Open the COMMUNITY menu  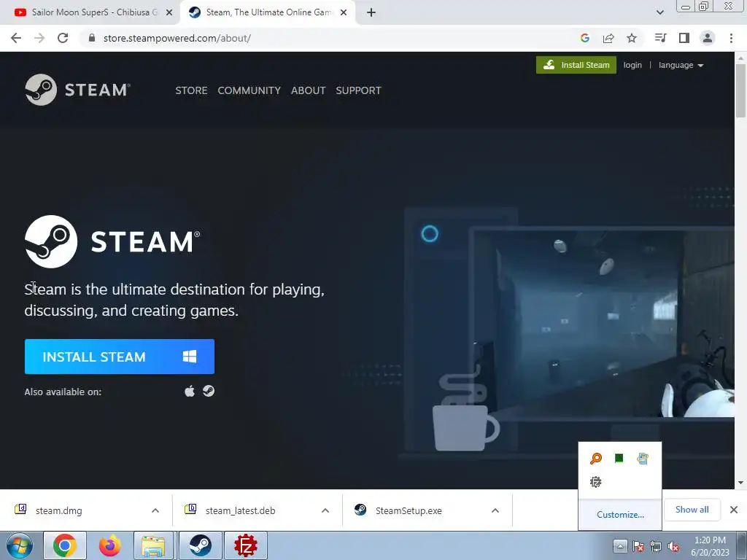click(249, 90)
